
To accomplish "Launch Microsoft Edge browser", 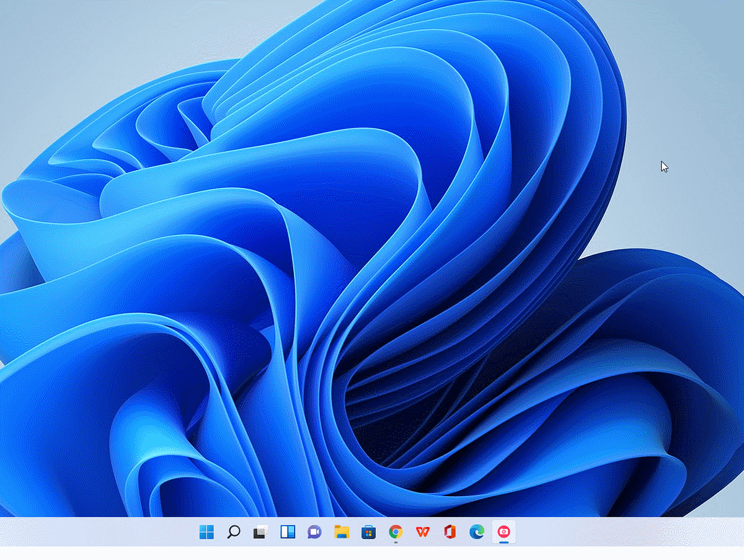I will coord(476,531).
